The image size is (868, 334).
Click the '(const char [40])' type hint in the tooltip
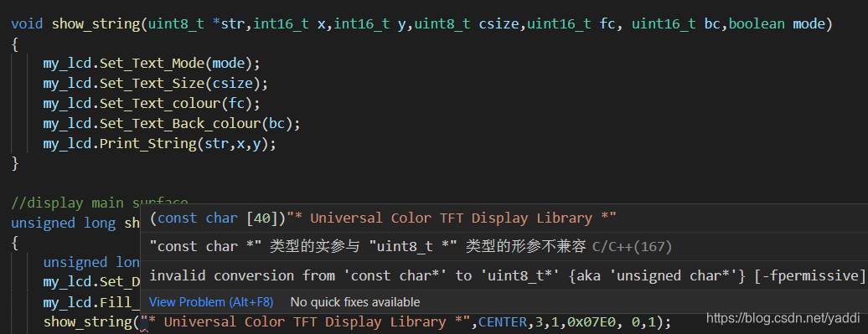coord(218,218)
